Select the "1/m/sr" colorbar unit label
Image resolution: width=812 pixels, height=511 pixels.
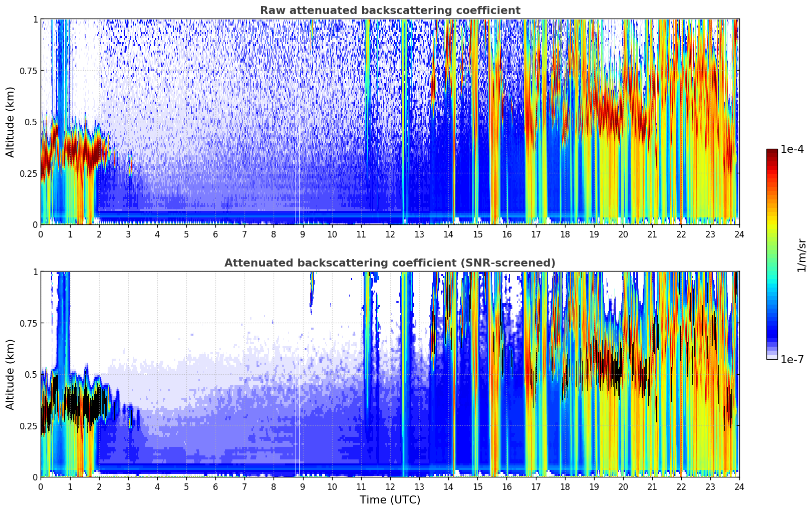[x=801, y=254]
